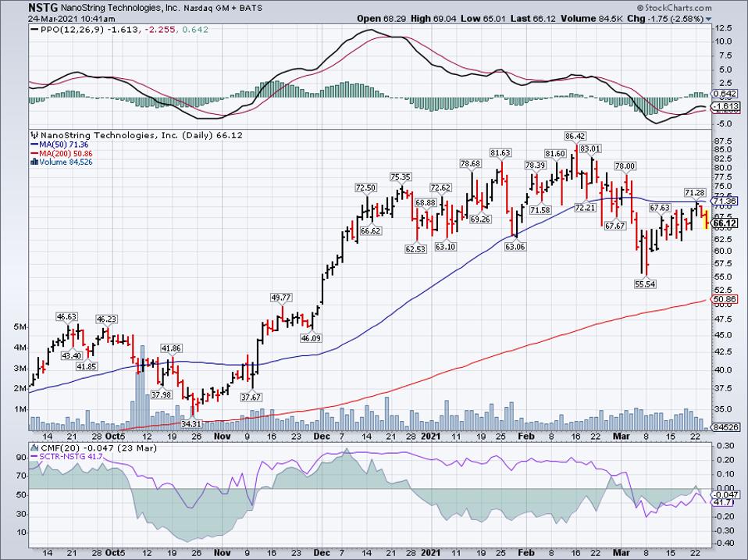This screenshot has height=560, width=748.
Task: Click the volume bars icon next to Volume 84,526
Action: [x=34, y=162]
